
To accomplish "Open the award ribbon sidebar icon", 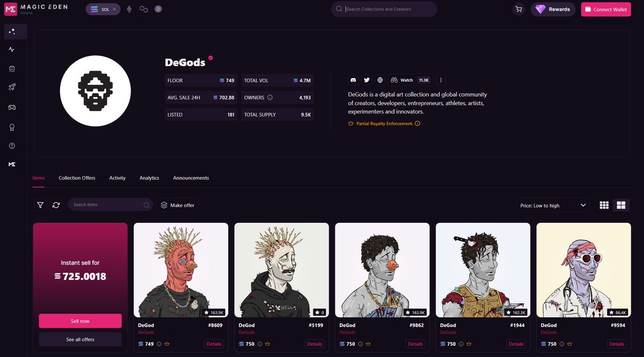I will (12, 127).
